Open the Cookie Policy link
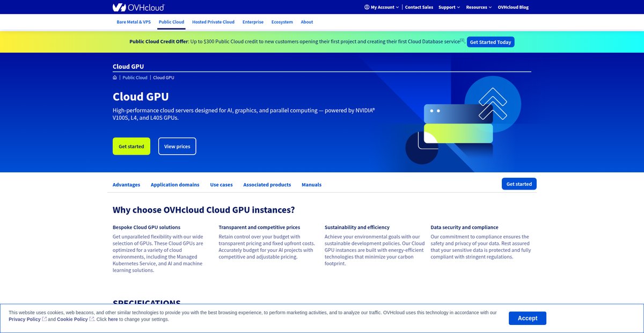This screenshot has height=333, width=644. pos(72,319)
